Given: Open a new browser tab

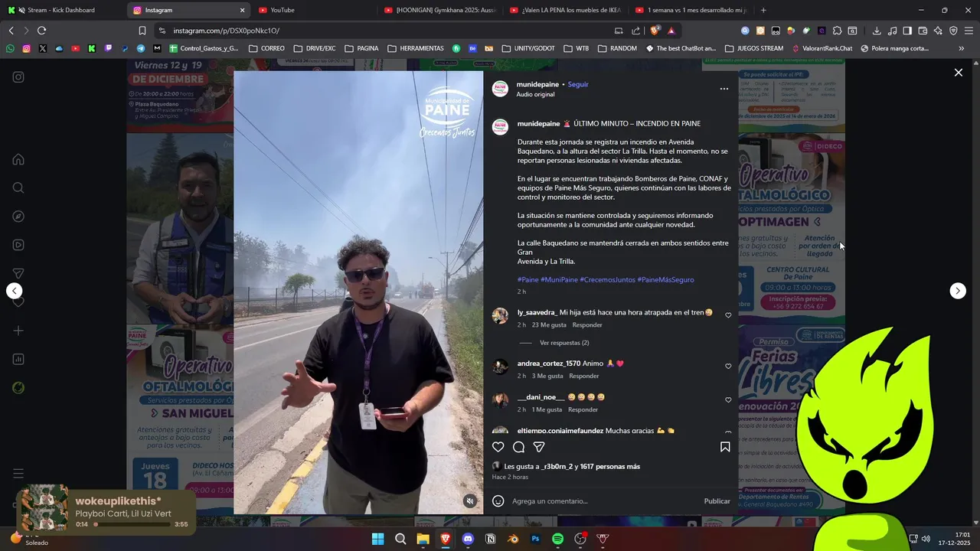Looking at the screenshot, I should (763, 10).
